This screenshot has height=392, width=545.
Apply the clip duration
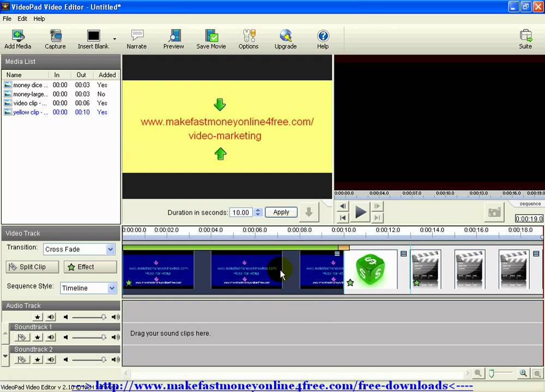click(x=281, y=212)
